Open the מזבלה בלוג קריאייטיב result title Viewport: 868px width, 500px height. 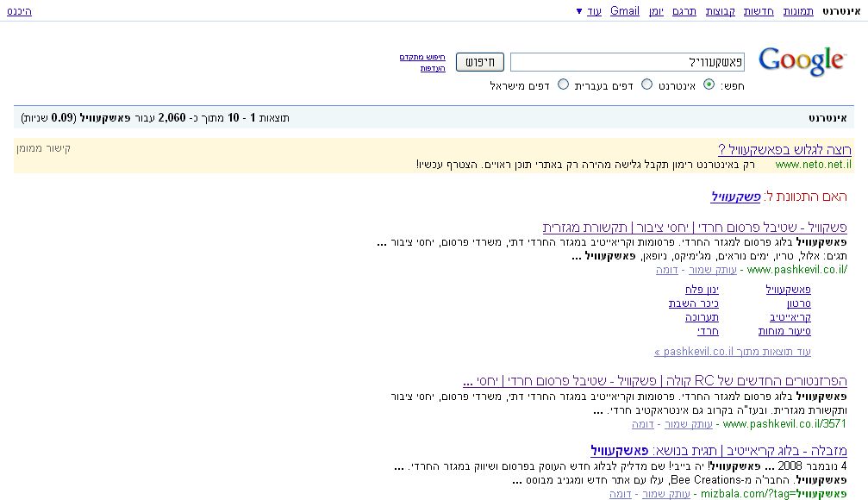pyautogui.click(x=719, y=451)
